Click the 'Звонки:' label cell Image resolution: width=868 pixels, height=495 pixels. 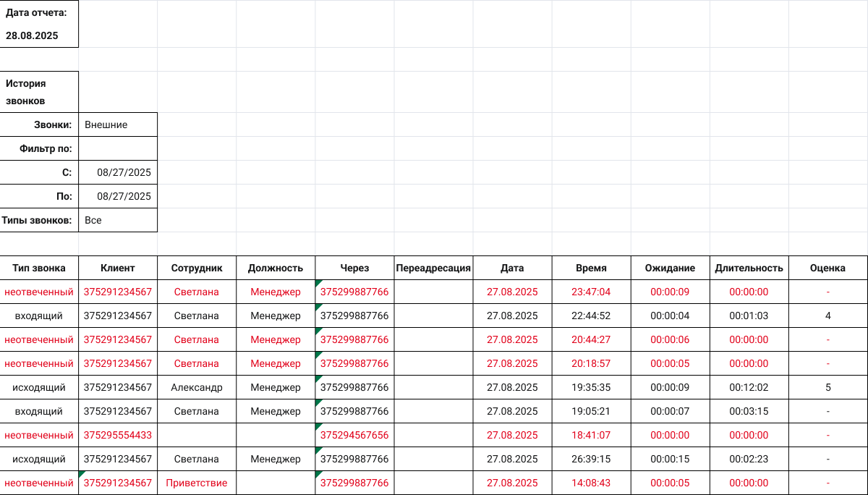click(x=39, y=124)
